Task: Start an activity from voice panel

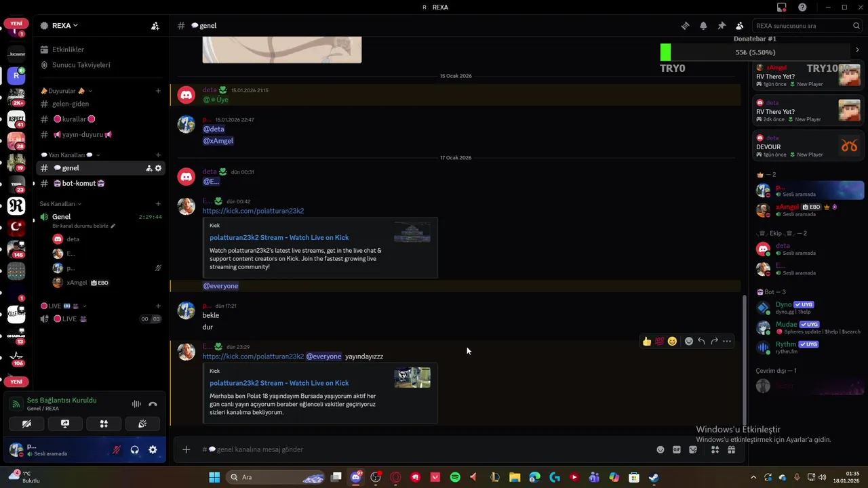Action: [x=104, y=424]
